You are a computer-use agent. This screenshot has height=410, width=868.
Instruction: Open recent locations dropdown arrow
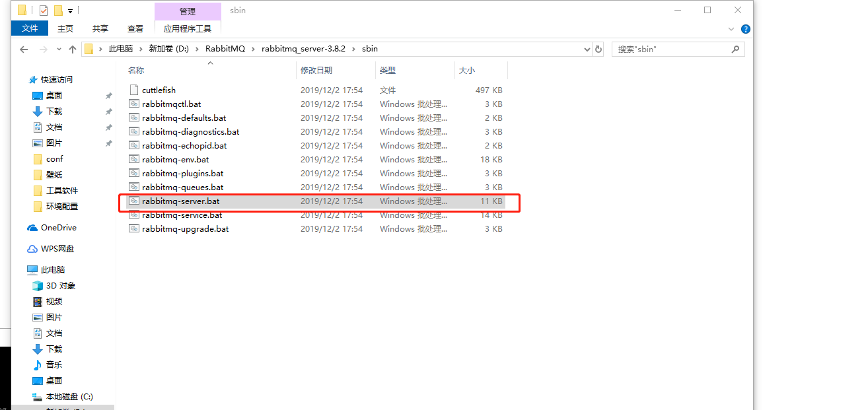click(59, 50)
